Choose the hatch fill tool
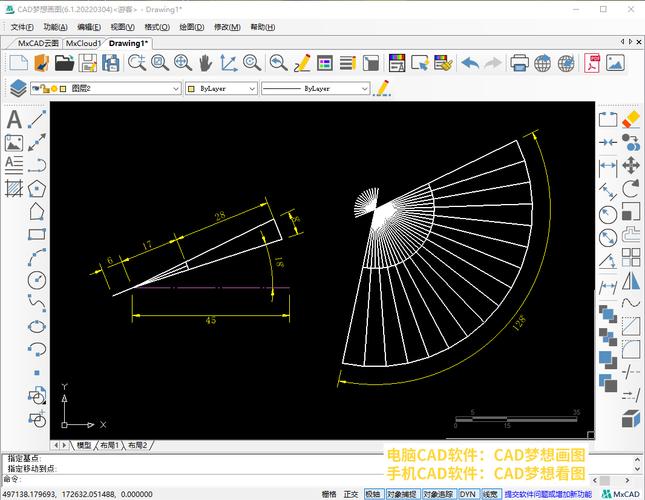The height and width of the screenshot is (500, 645). pos(14,188)
